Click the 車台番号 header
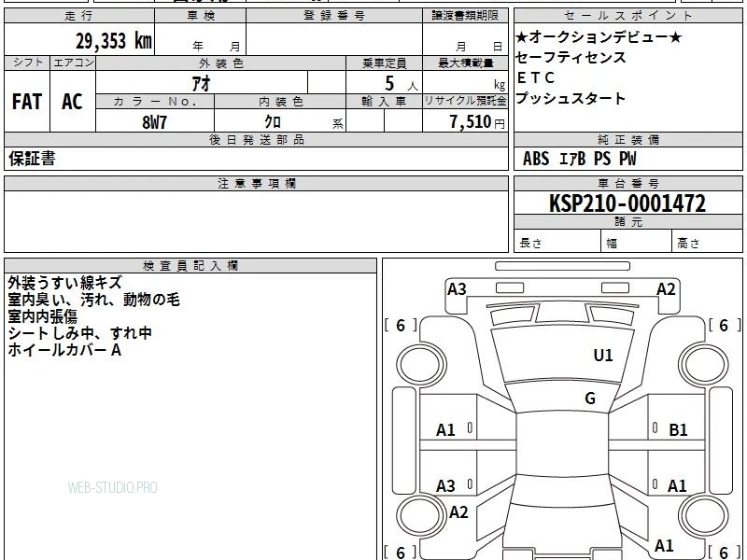 point(627,183)
